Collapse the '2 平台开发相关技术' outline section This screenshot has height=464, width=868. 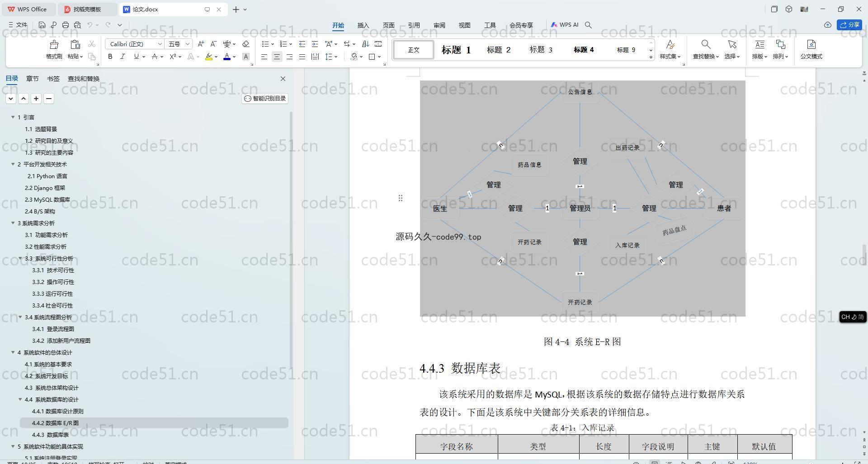[13, 164]
